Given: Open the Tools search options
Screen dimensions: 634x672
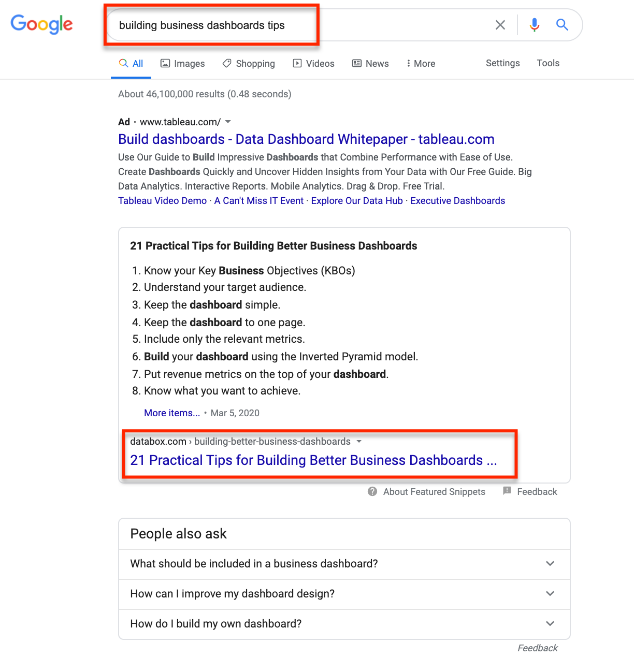Looking at the screenshot, I should pos(548,63).
